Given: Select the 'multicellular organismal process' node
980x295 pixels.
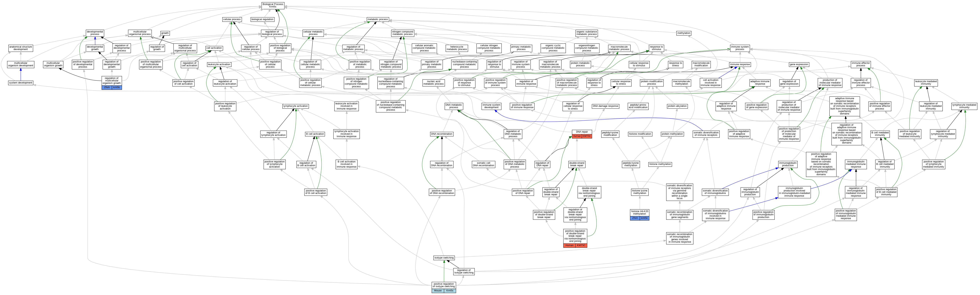Looking at the screenshot, I should pos(140,33).
